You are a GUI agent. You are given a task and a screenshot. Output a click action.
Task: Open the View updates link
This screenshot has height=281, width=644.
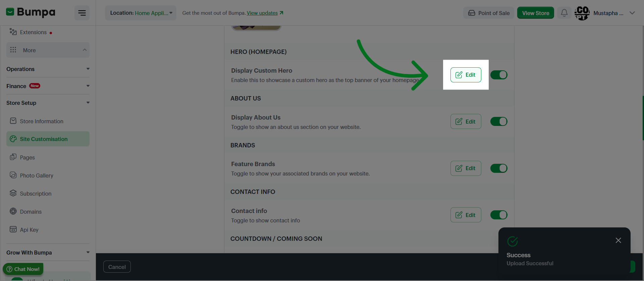pyautogui.click(x=262, y=13)
